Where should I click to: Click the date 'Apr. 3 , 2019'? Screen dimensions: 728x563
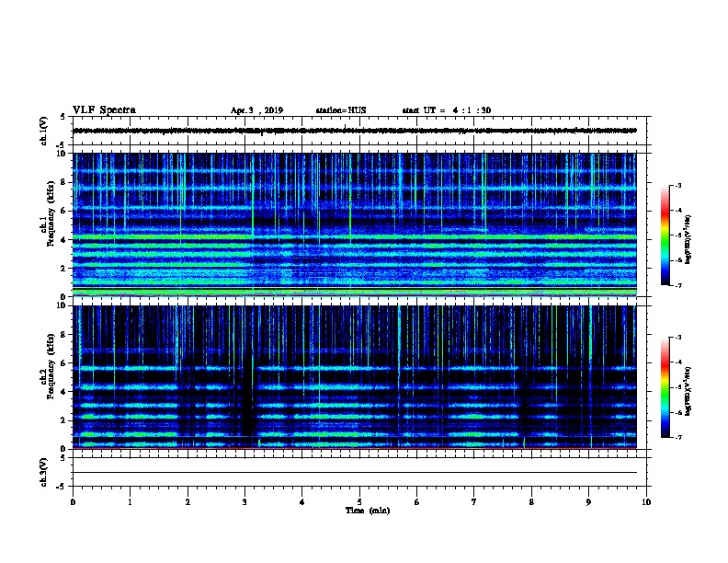(x=256, y=110)
